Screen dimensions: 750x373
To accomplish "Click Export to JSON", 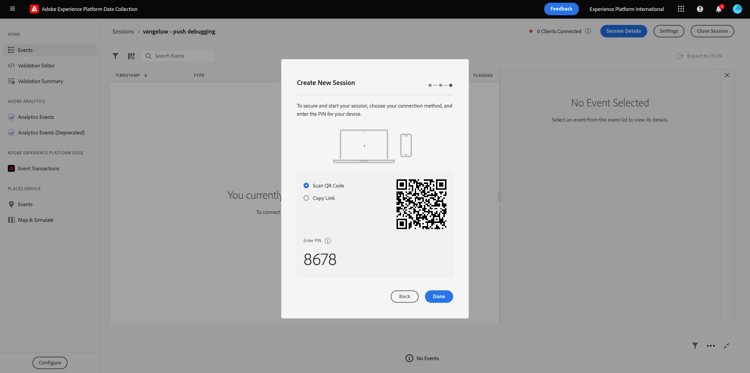I will click(x=699, y=56).
